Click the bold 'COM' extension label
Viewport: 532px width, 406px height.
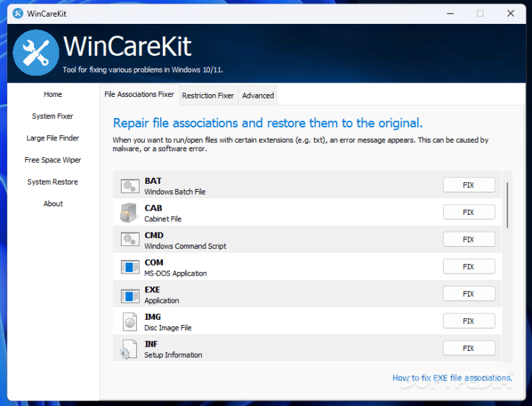pos(154,263)
